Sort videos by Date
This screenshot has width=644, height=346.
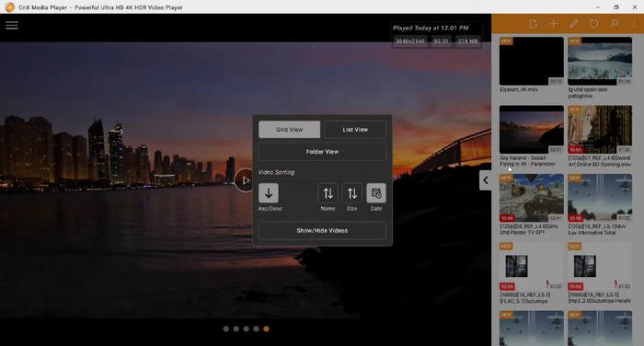coord(376,193)
